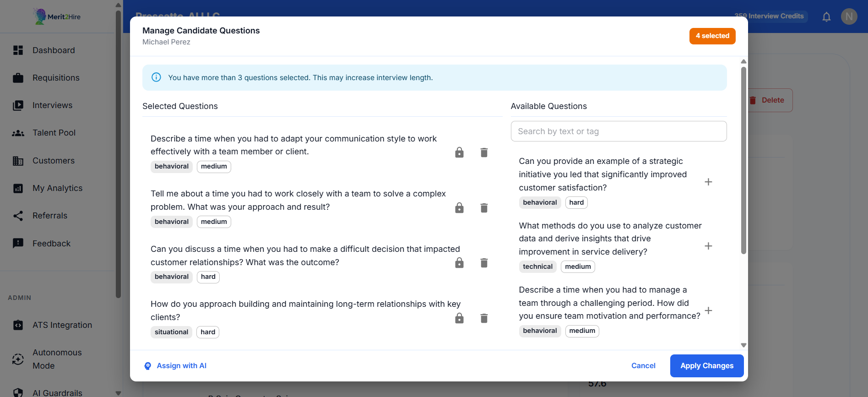Add the strategic initiative question
The width and height of the screenshot is (868, 397).
(x=708, y=182)
